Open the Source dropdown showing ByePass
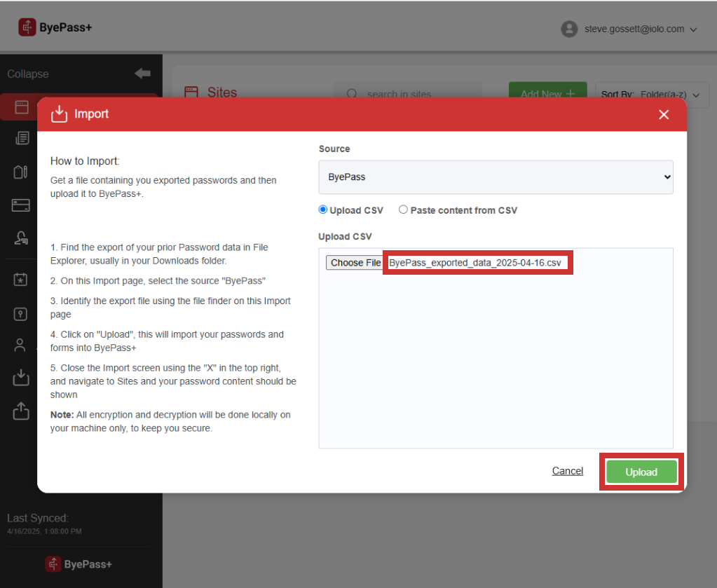 pyautogui.click(x=496, y=177)
